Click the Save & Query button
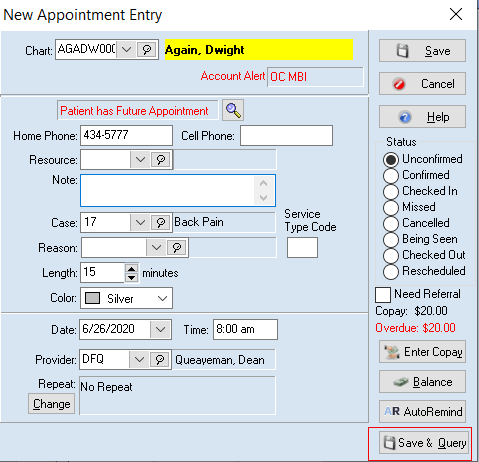The height and width of the screenshot is (462, 479). (x=424, y=443)
